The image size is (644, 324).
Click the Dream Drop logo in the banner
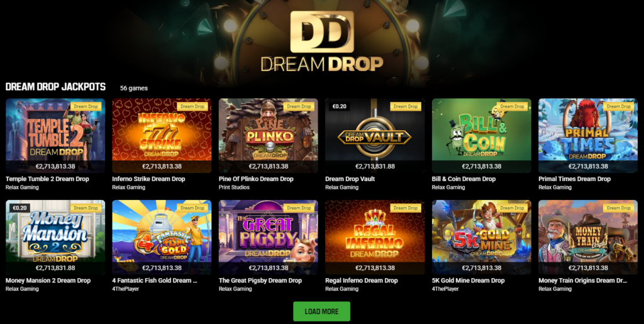pos(322,41)
